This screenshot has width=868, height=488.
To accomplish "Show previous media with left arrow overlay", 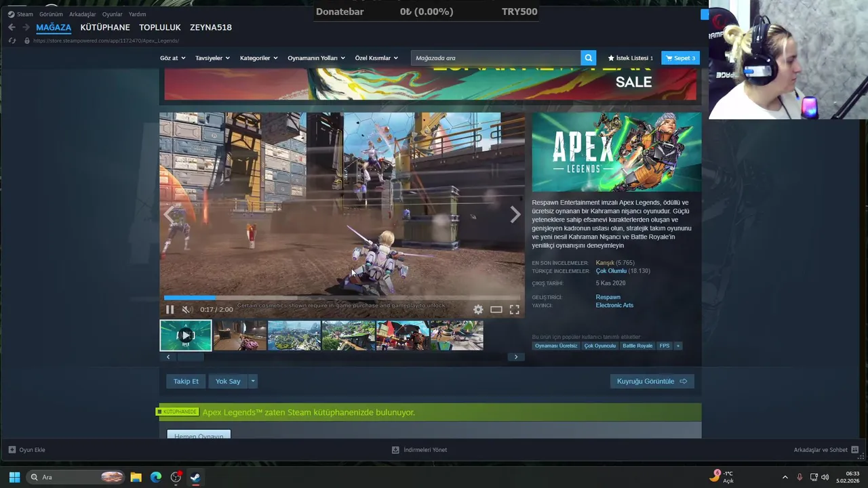I will click(169, 214).
